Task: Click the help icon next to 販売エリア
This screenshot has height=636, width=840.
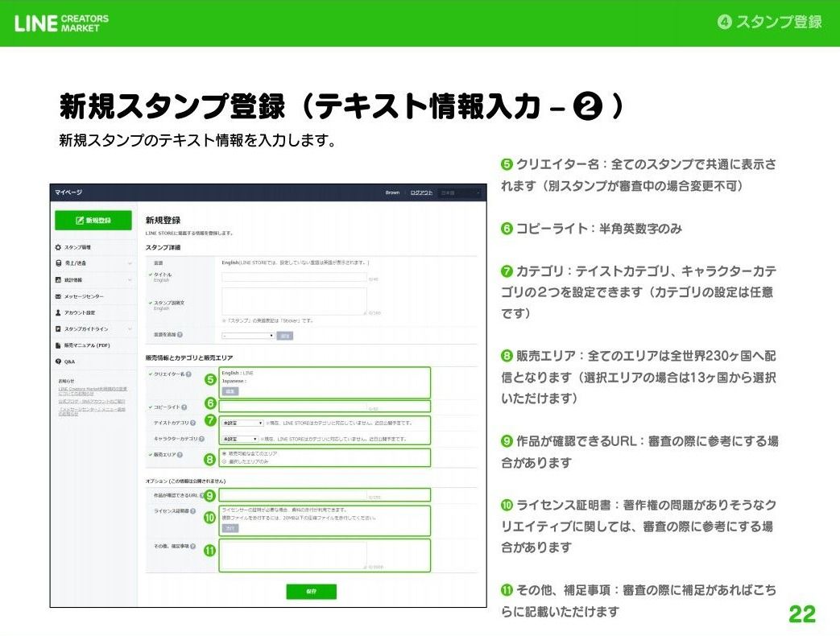Action: (x=180, y=455)
